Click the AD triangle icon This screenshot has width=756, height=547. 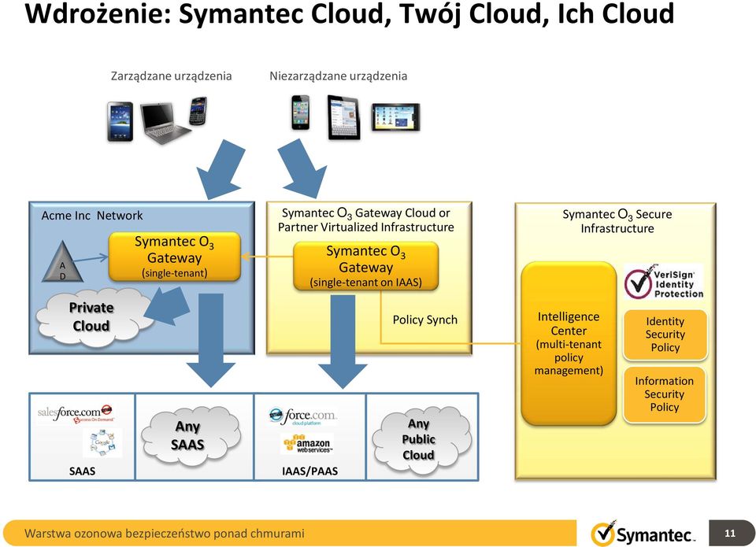(x=63, y=261)
